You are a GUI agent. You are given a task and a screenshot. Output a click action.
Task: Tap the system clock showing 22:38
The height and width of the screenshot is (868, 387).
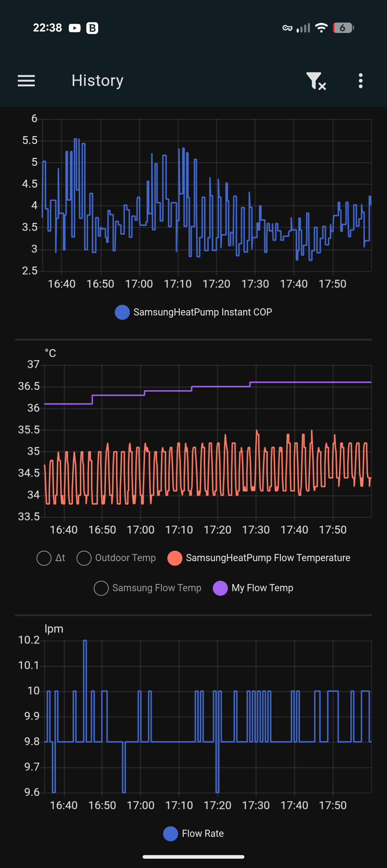pos(47,28)
